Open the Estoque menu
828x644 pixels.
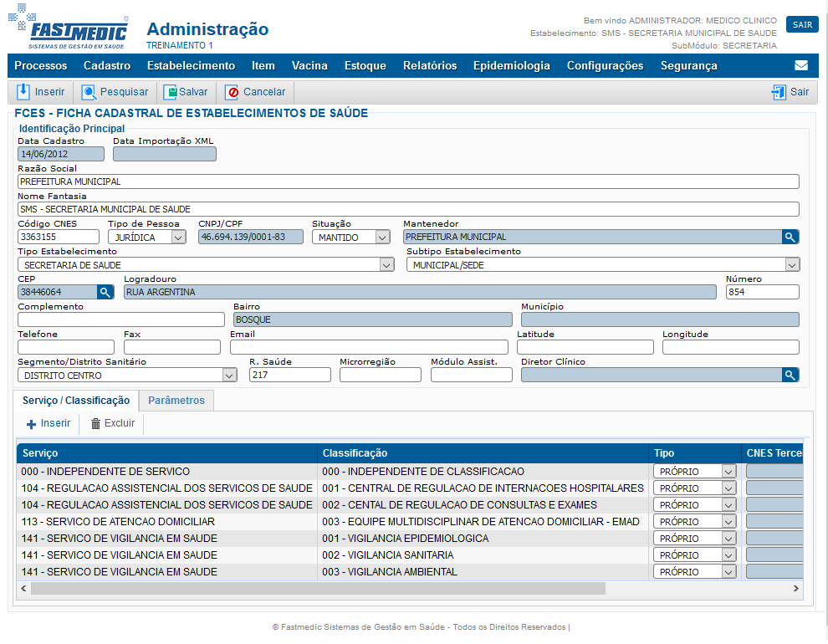coord(365,65)
